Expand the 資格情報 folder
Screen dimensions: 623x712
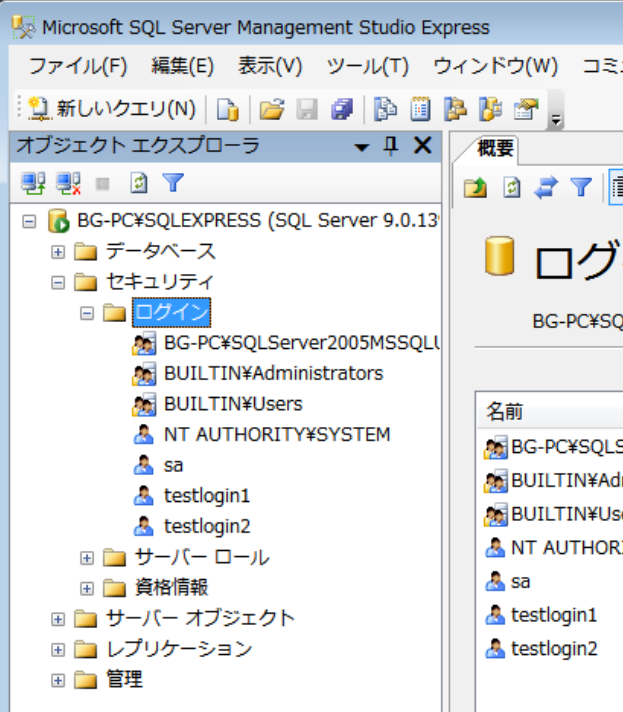tap(87, 588)
